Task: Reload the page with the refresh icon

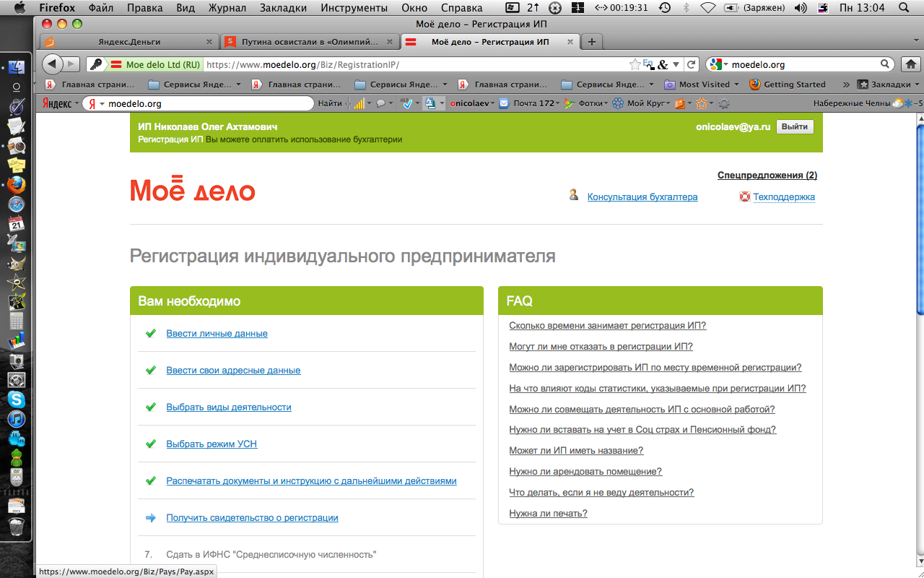Action: [x=691, y=64]
